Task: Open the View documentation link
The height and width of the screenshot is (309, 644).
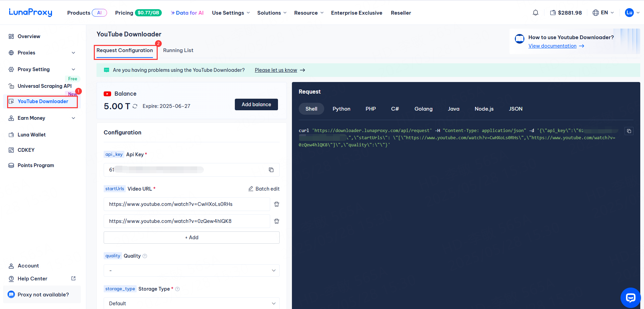Action: (552, 46)
